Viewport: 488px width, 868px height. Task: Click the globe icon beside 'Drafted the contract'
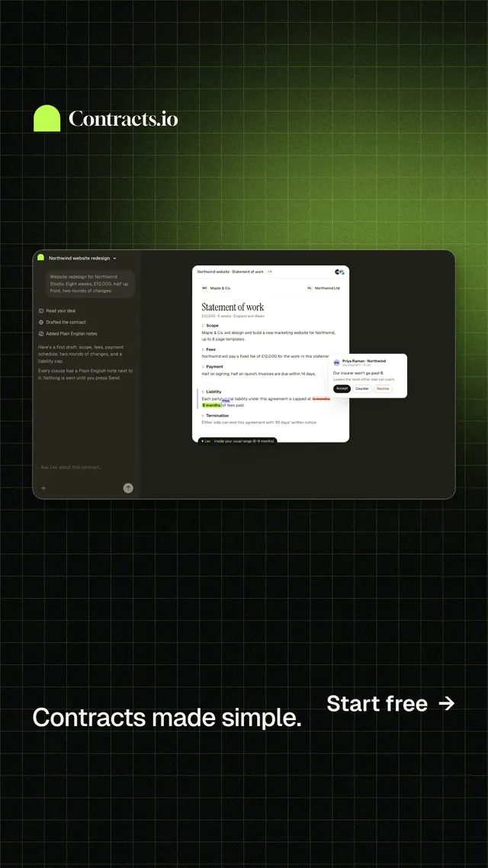point(41,322)
